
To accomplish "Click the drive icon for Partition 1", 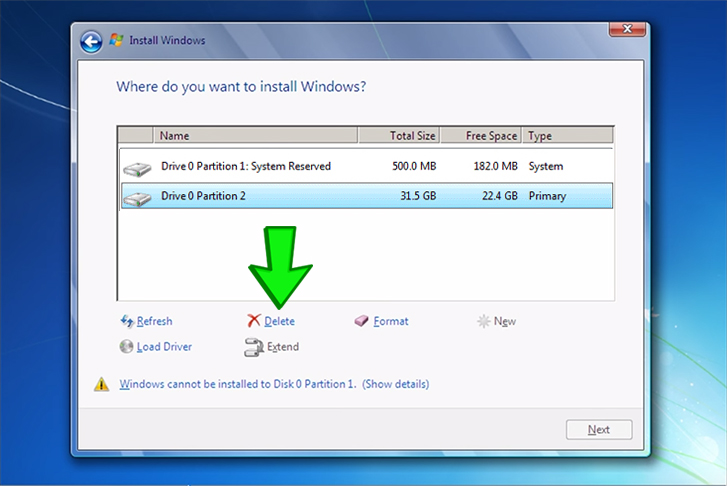I will click(x=137, y=169).
